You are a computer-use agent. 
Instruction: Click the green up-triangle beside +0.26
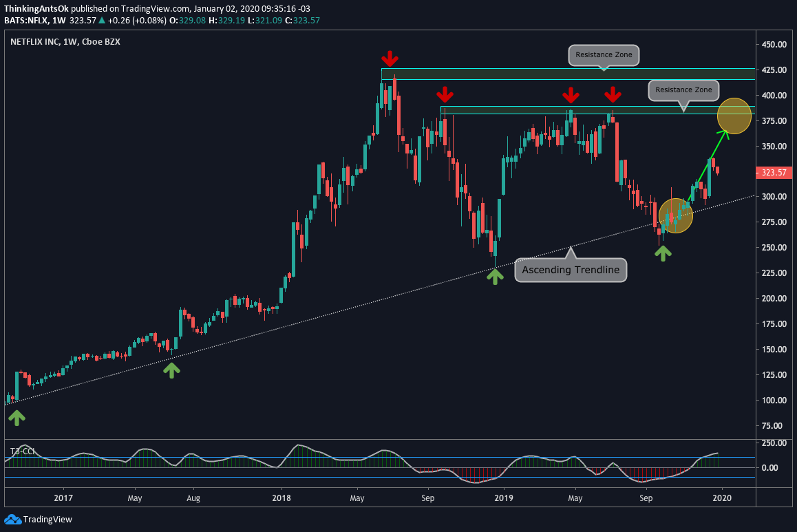click(x=102, y=21)
